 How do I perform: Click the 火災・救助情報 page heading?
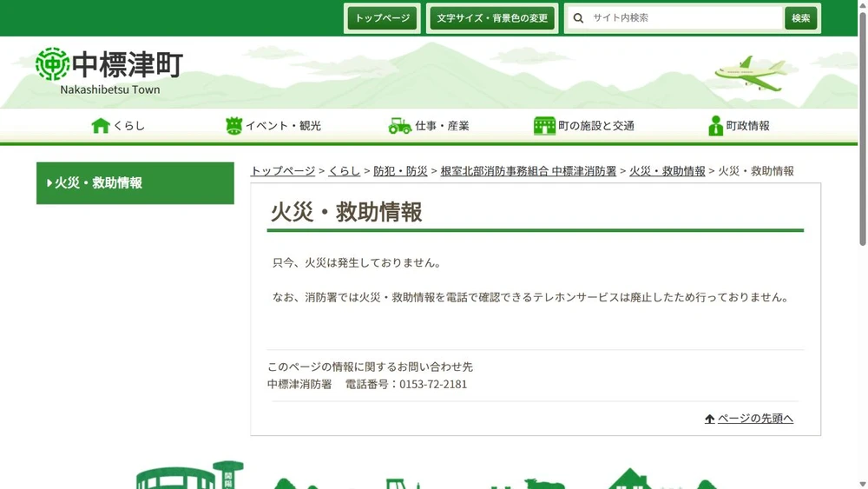pyautogui.click(x=346, y=212)
